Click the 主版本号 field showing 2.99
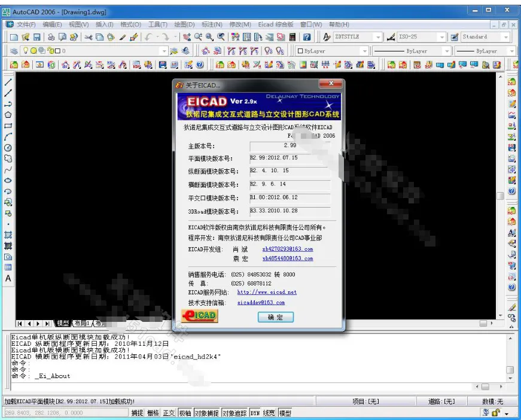Image resolution: width=521 pixels, height=420 pixels. [x=290, y=145]
